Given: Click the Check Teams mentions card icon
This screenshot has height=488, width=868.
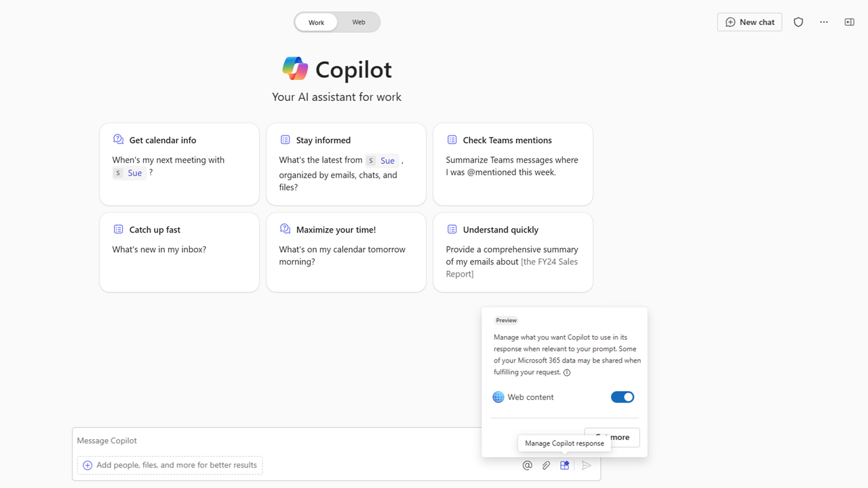Looking at the screenshot, I should 452,139.
